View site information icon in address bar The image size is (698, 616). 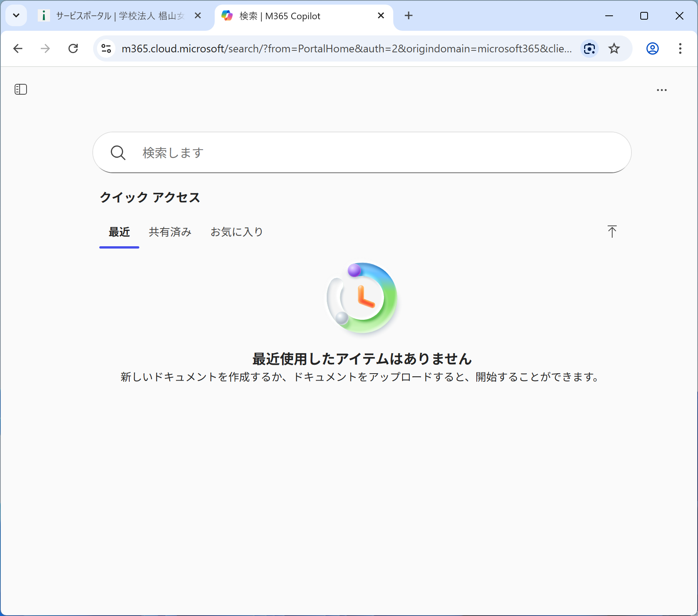[106, 48]
